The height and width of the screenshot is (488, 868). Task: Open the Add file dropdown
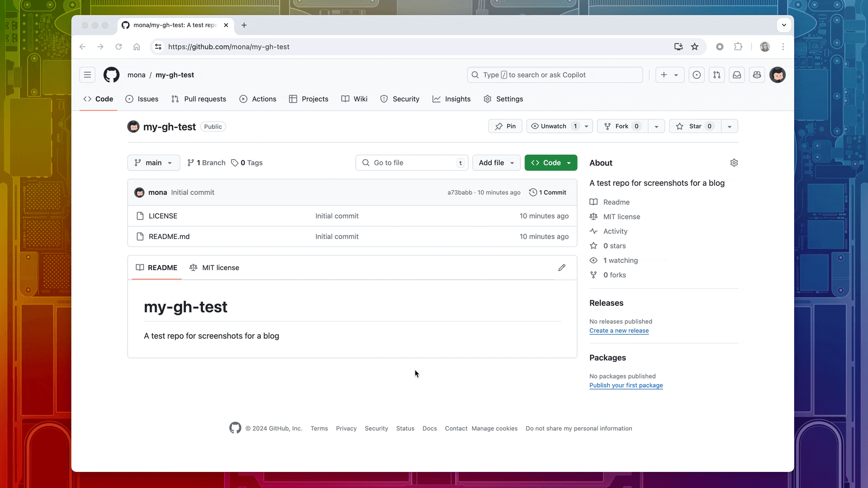(x=496, y=163)
